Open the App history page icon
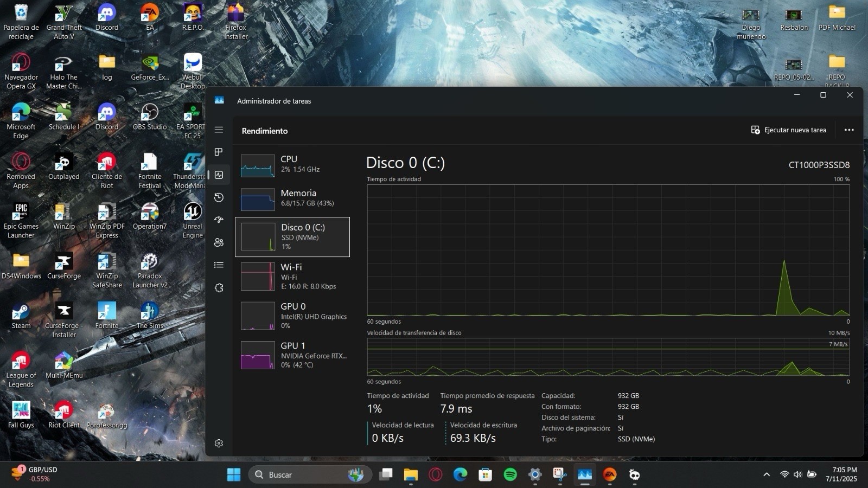The width and height of the screenshot is (868, 488). point(219,197)
